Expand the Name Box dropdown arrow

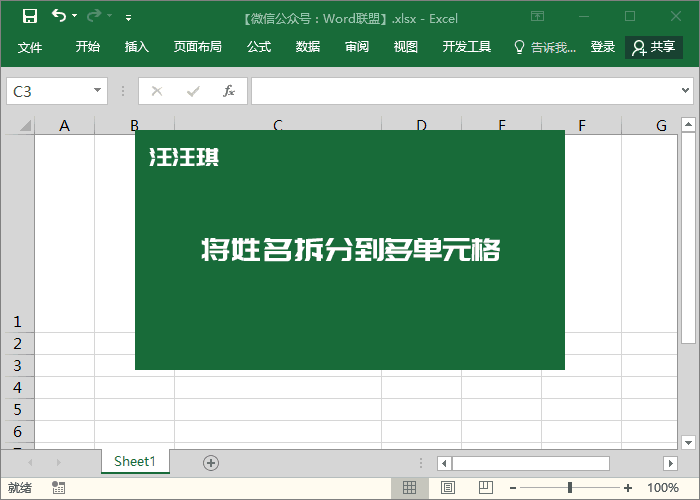pyautogui.click(x=97, y=91)
